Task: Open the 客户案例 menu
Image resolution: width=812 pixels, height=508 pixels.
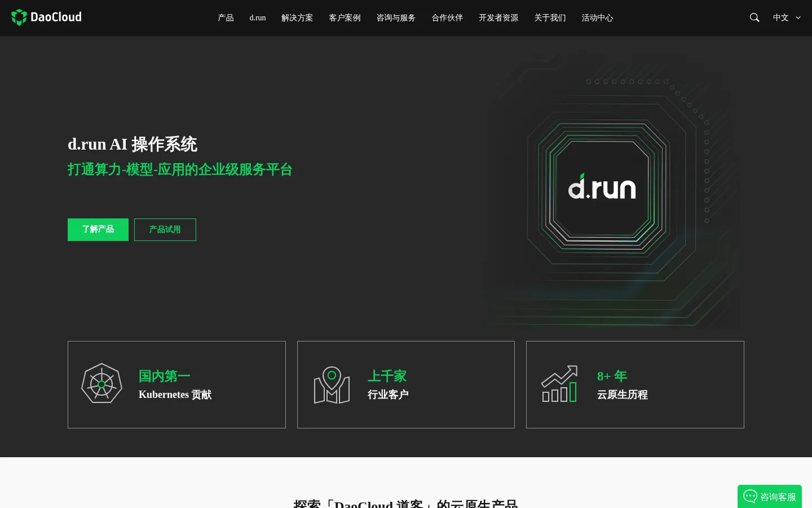Action: (345, 17)
